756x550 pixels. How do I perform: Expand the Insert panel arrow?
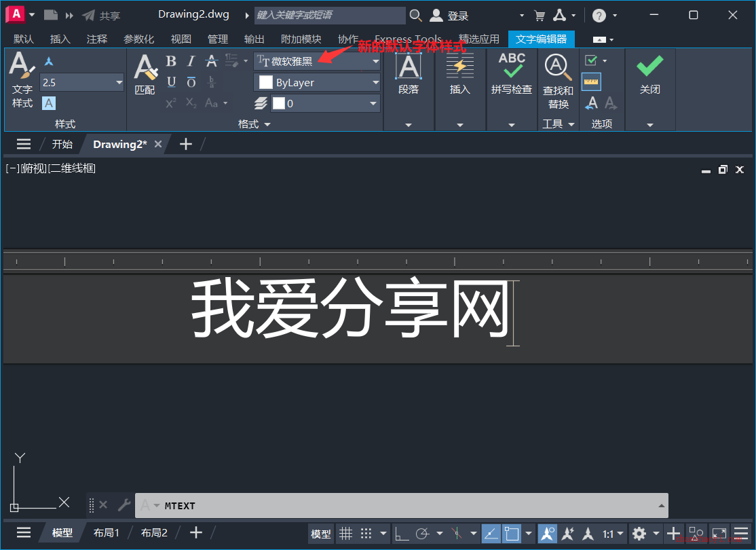coord(460,125)
